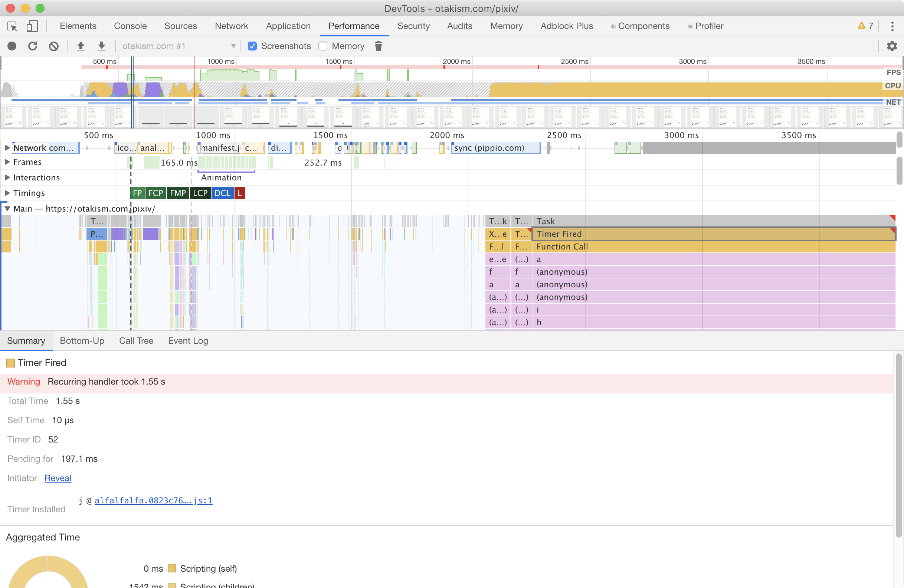
Task: Click the Reveal initiator link
Action: (58, 478)
